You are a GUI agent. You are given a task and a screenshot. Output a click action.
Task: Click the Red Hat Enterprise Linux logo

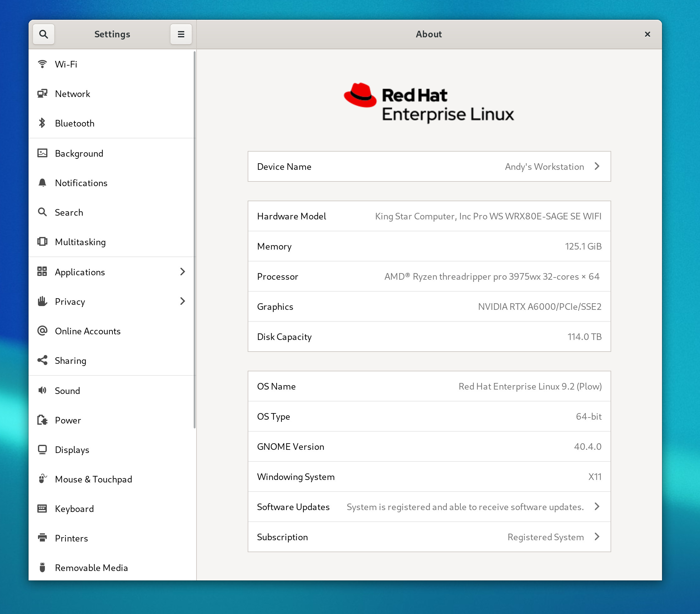(x=429, y=103)
